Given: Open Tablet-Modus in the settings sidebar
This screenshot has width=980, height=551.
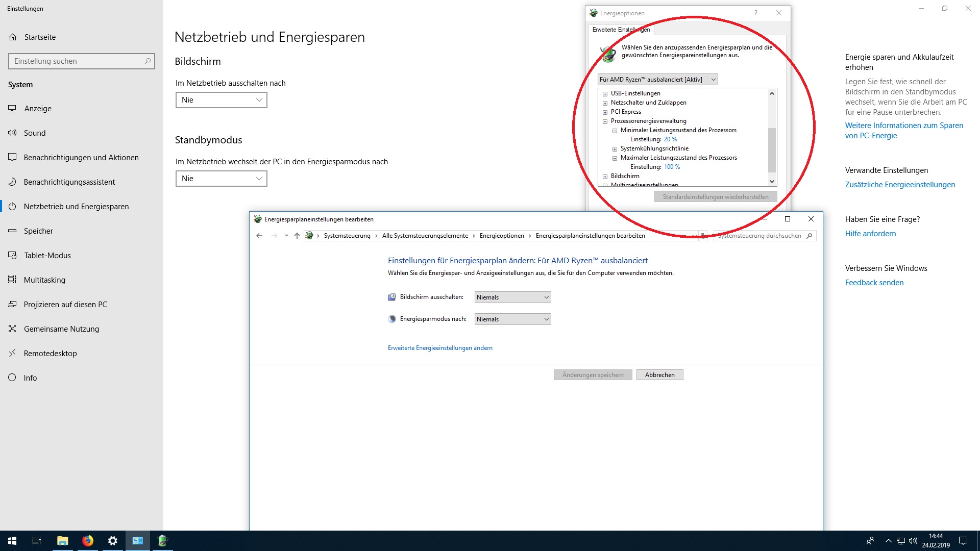Looking at the screenshot, I should (47, 256).
